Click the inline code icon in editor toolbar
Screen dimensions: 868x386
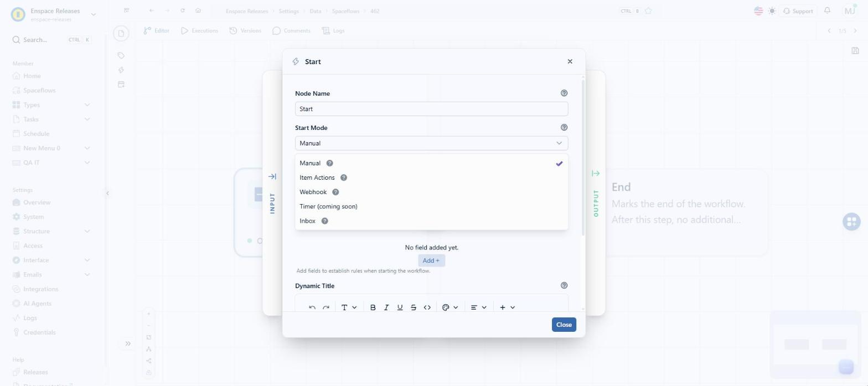tap(427, 307)
